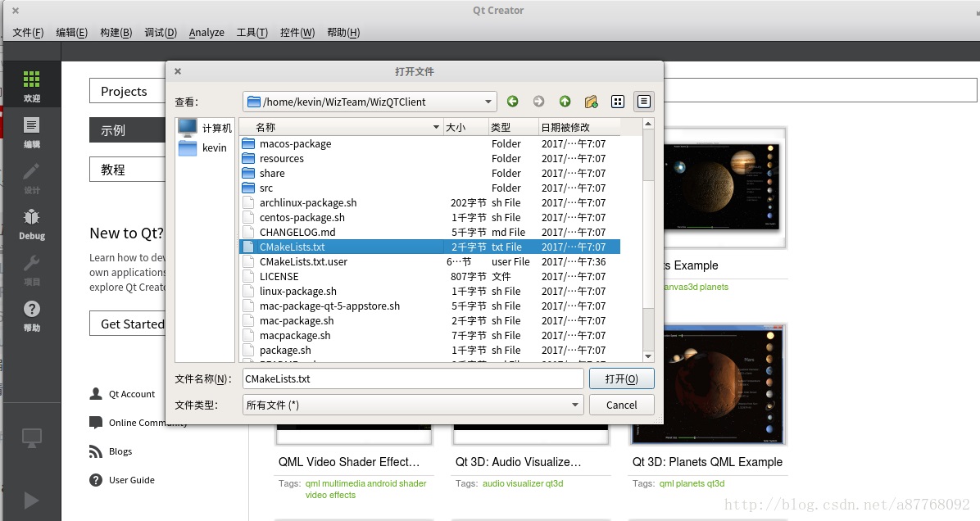This screenshot has width=980, height=521.
Task: Switch file dialog to list view
Action: (x=618, y=102)
